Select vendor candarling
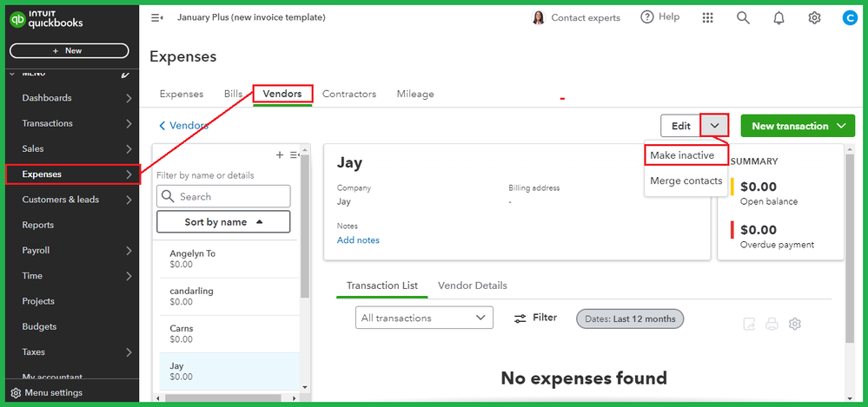The width and height of the screenshot is (868, 407). pyautogui.click(x=229, y=297)
